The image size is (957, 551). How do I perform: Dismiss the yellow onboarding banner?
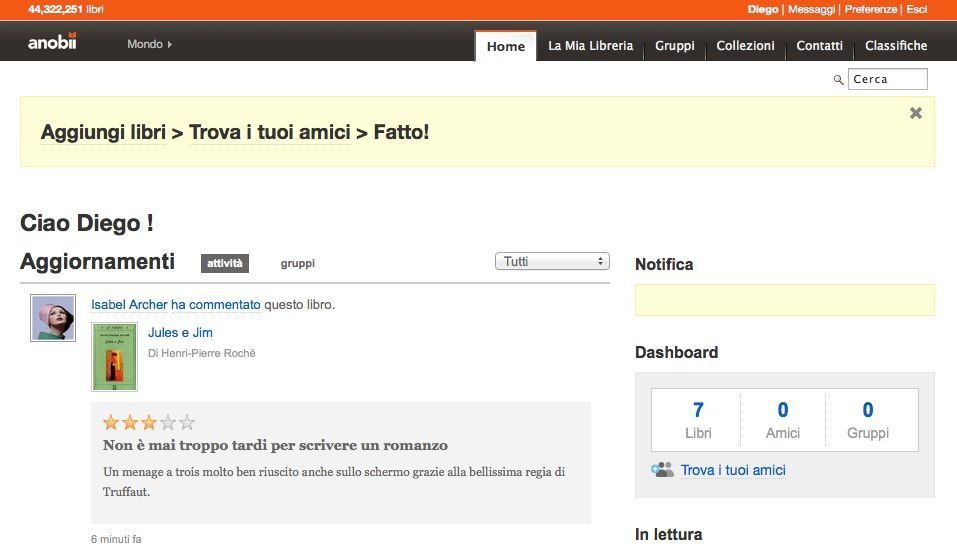click(x=915, y=113)
